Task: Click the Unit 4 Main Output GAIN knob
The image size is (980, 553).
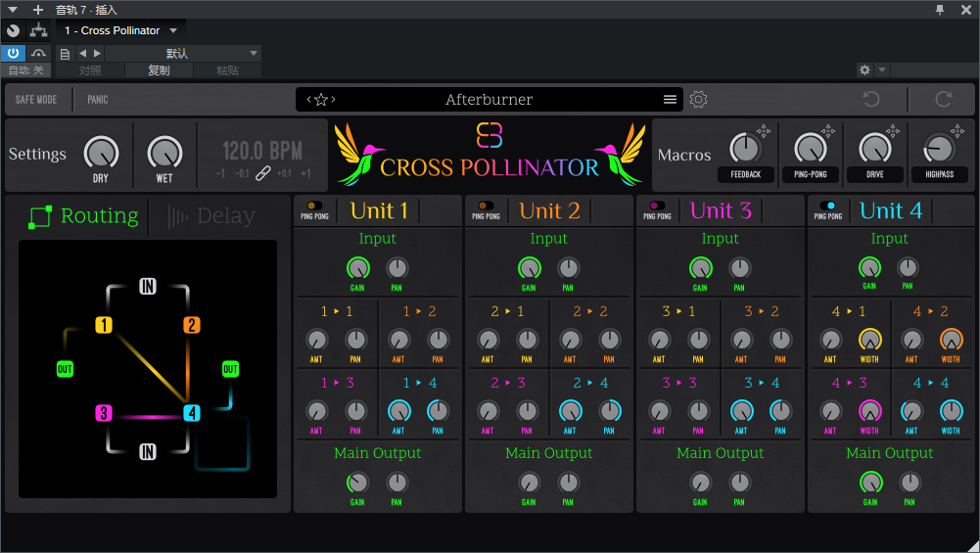Action: tap(870, 483)
